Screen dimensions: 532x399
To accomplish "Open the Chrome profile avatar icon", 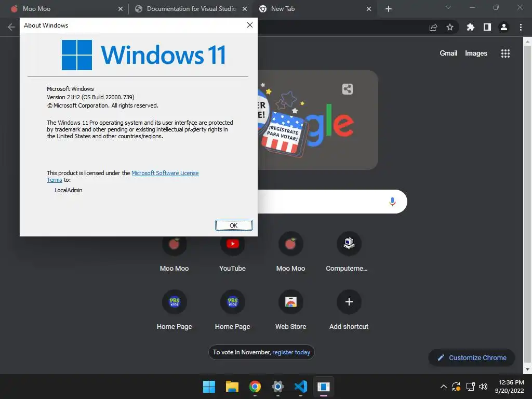I will pyautogui.click(x=504, y=27).
